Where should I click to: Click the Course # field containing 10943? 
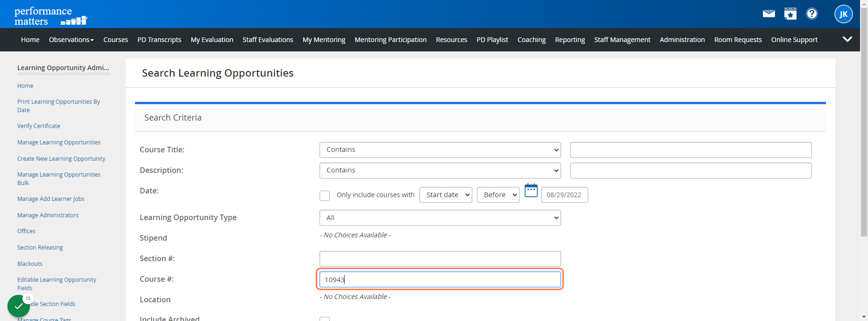click(440, 279)
